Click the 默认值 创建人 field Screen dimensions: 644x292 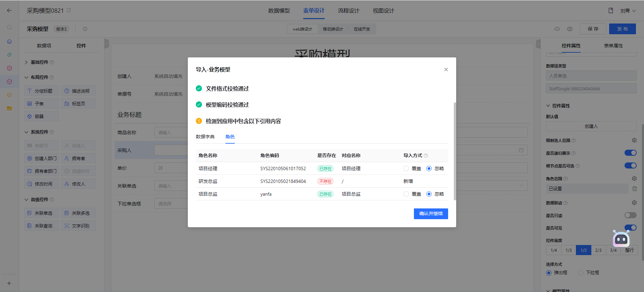click(x=591, y=126)
